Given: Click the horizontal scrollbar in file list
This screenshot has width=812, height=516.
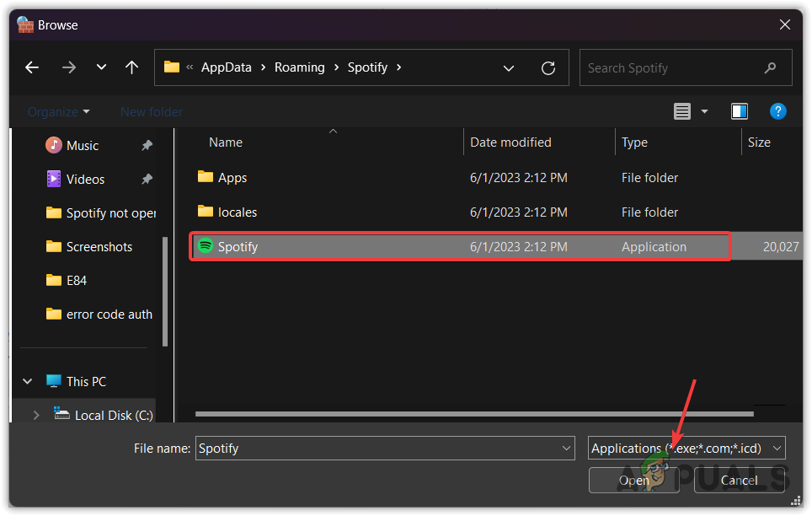Looking at the screenshot, I should 474,414.
